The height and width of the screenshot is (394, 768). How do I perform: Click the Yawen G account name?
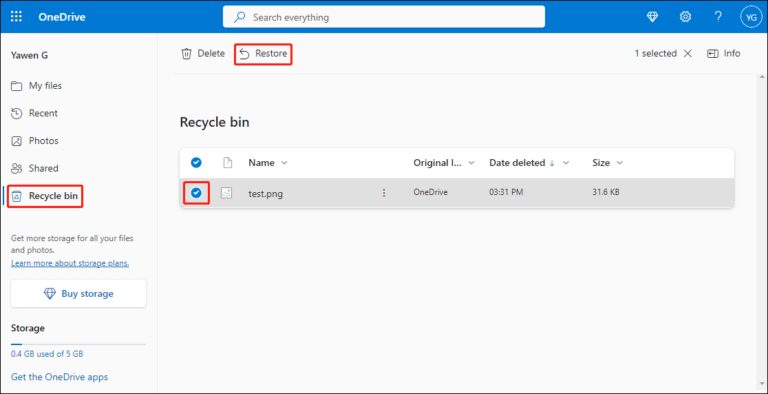(x=29, y=55)
